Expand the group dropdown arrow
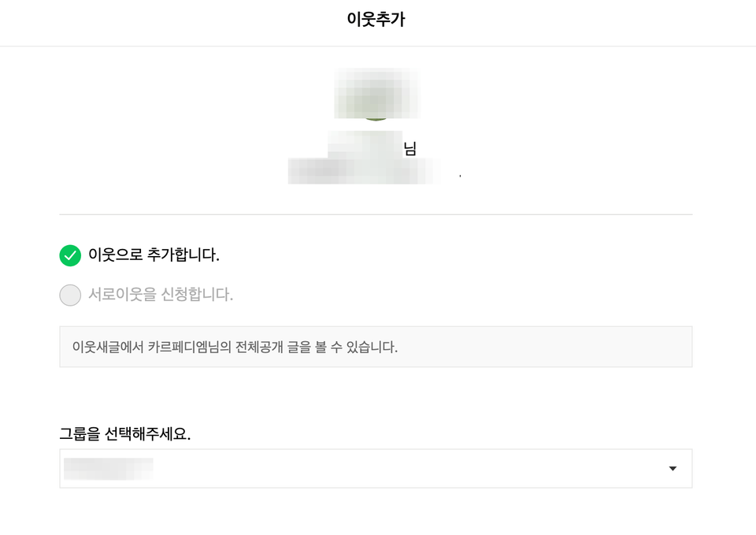This screenshot has width=756, height=535. 673,469
